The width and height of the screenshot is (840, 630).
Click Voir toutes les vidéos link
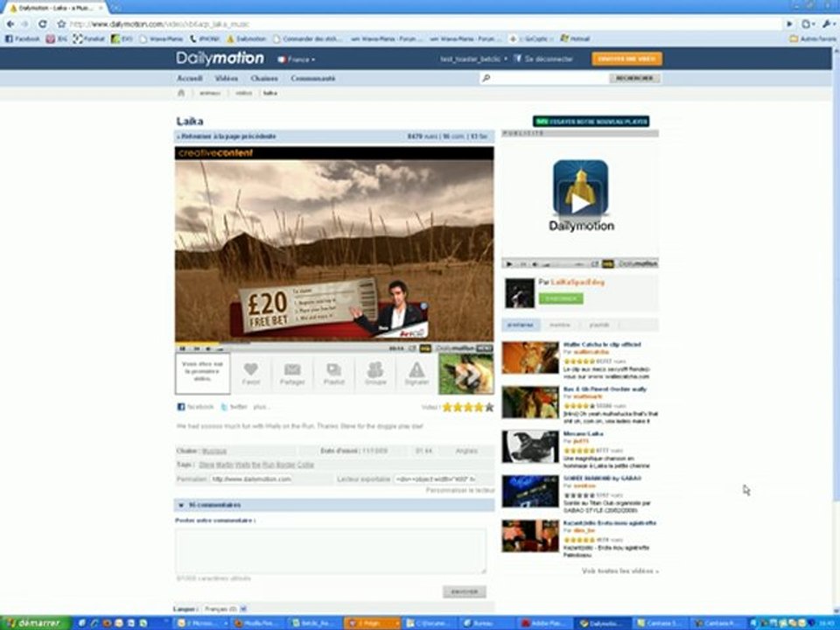[x=619, y=571]
